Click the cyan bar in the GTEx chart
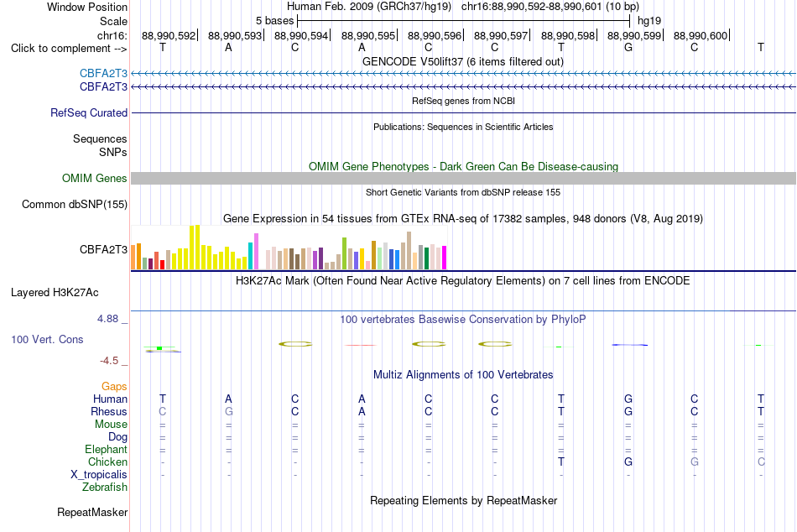Screen dimensions: 797x532 click(250, 256)
